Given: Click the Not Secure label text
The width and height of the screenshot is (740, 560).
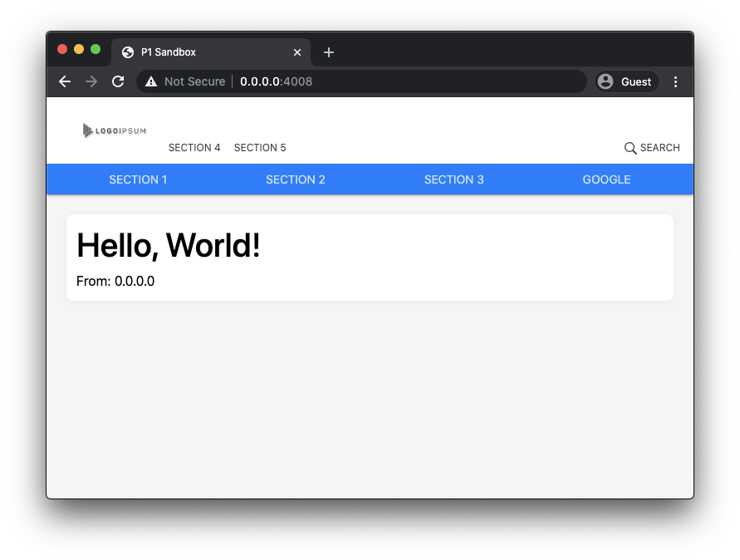Looking at the screenshot, I should pos(195,81).
